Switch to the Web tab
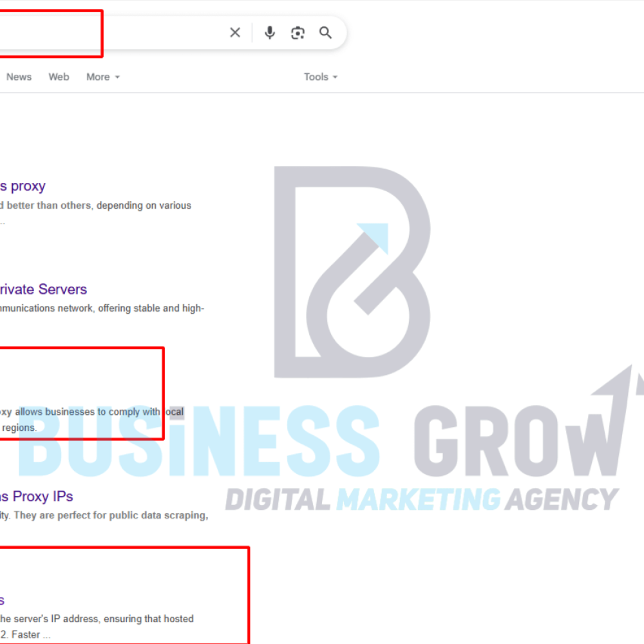644x644 pixels. (59, 77)
